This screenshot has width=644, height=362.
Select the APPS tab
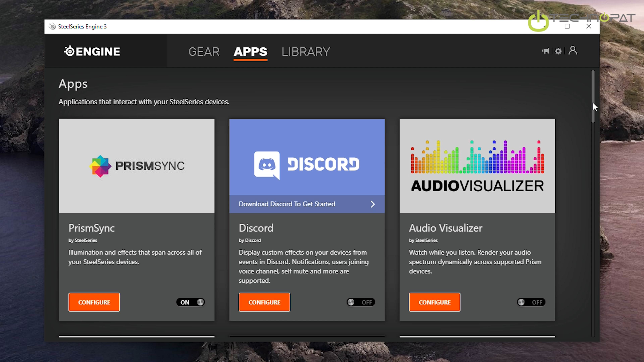click(x=250, y=52)
